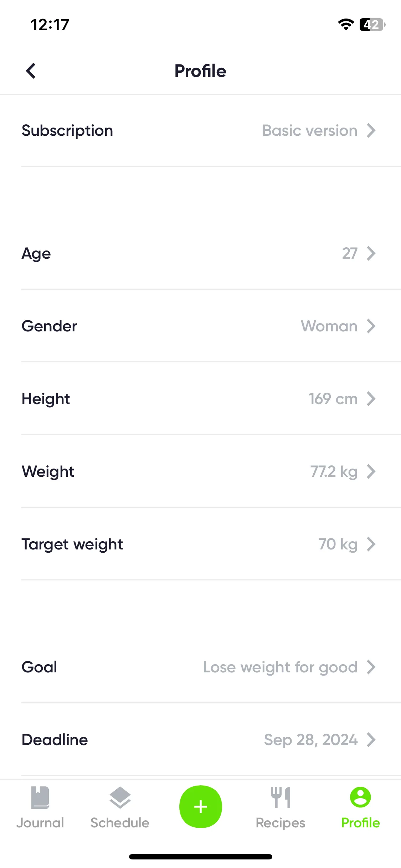
Task: Open the Deadline chevron arrow
Action: coord(371,740)
